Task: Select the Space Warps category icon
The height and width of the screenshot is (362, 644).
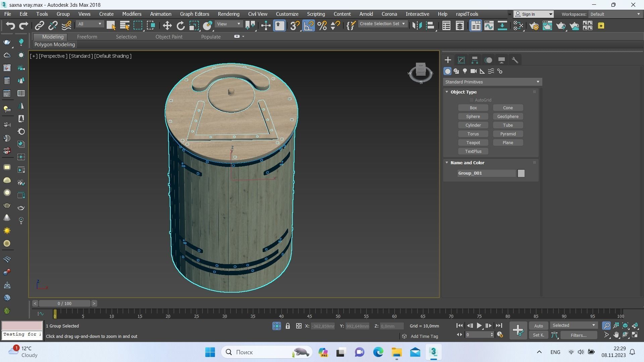Action: point(491,71)
